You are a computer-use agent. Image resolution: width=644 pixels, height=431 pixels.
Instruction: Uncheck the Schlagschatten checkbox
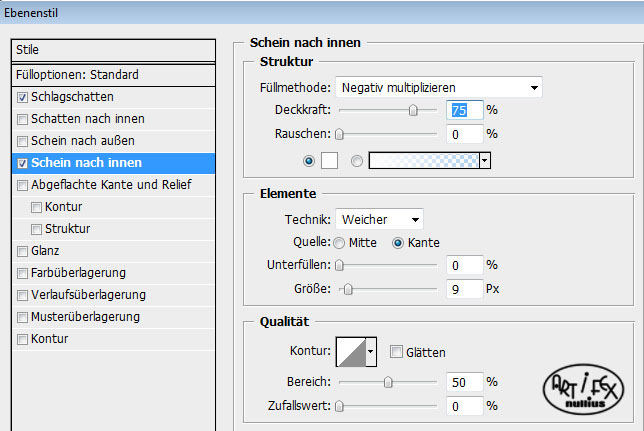pos(23,97)
